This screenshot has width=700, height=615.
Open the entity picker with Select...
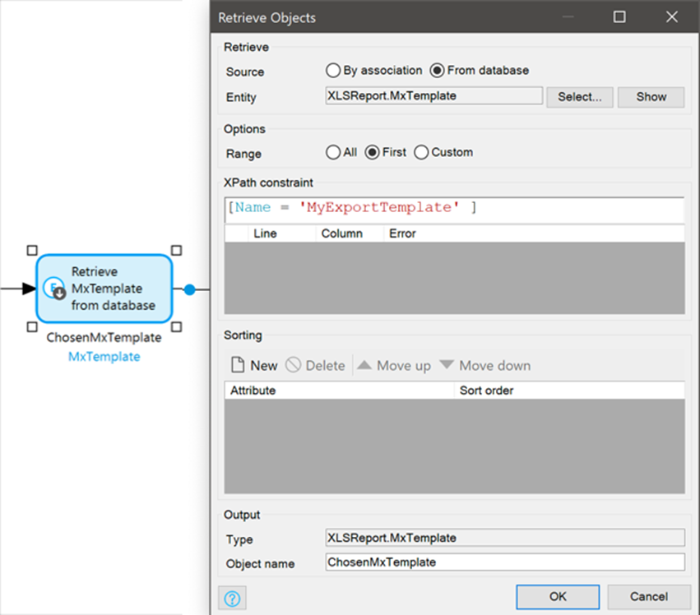pyautogui.click(x=579, y=96)
